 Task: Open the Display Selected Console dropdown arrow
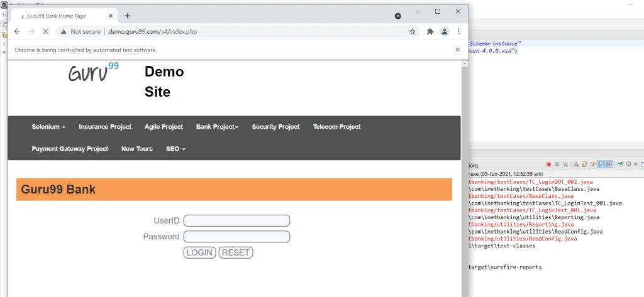click(x=635, y=165)
